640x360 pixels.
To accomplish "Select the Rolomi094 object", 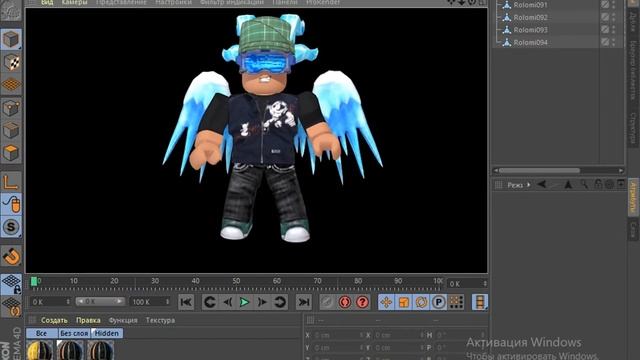I will [530, 42].
